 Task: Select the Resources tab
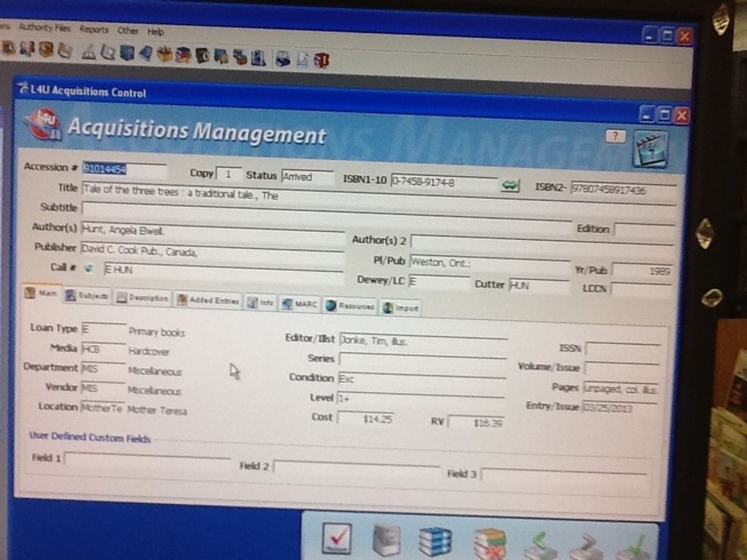[x=350, y=306]
